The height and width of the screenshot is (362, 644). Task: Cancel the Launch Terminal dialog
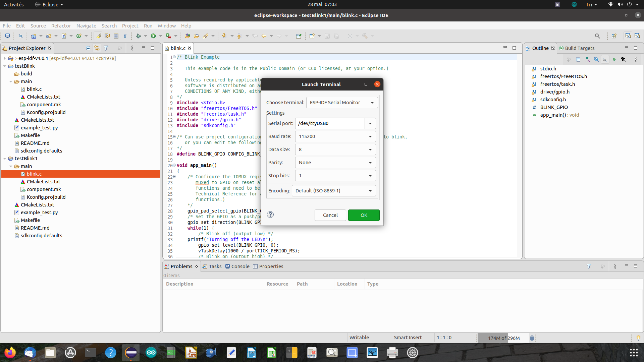tap(330, 215)
